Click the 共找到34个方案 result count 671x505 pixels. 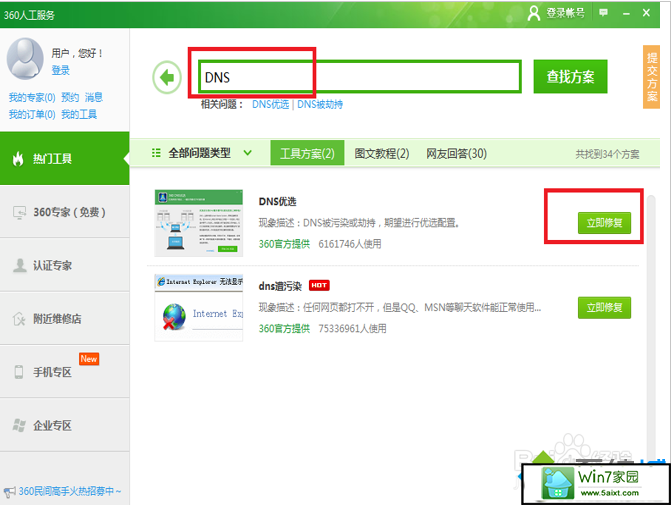tap(607, 154)
